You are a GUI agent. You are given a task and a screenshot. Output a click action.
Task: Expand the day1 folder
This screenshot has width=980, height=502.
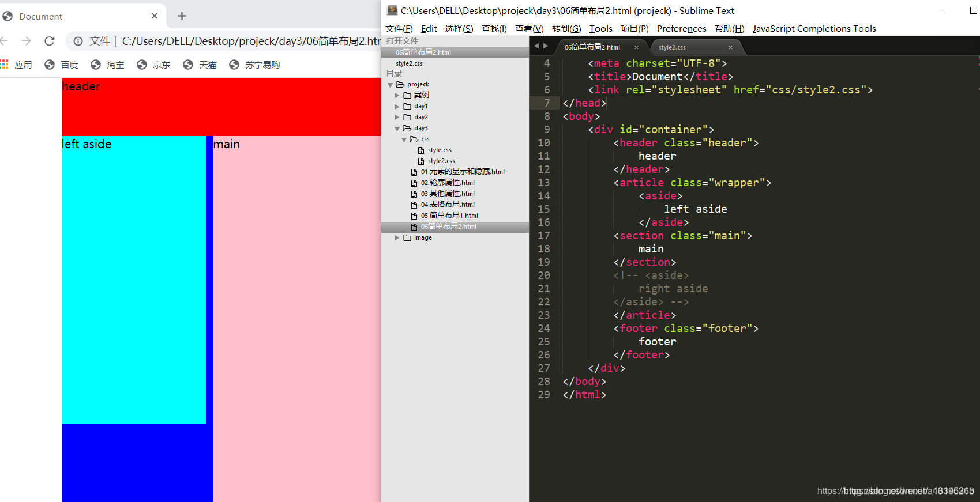397,107
